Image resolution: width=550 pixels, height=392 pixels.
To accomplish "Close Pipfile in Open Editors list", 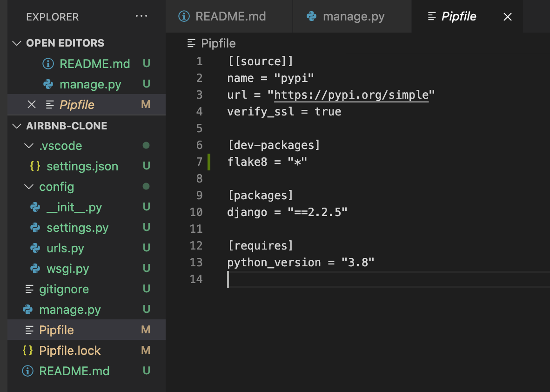I will click(x=32, y=105).
